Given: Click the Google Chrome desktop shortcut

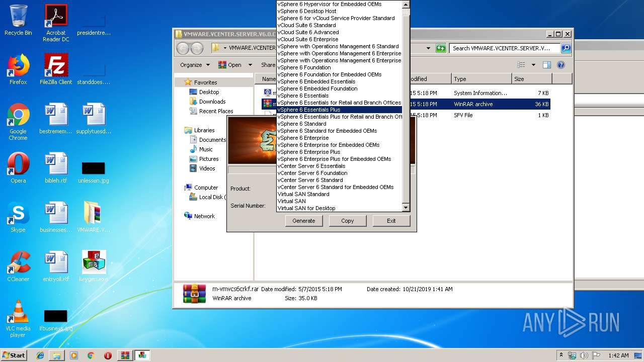Looking at the screenshot, I should (x=18, y=122).
